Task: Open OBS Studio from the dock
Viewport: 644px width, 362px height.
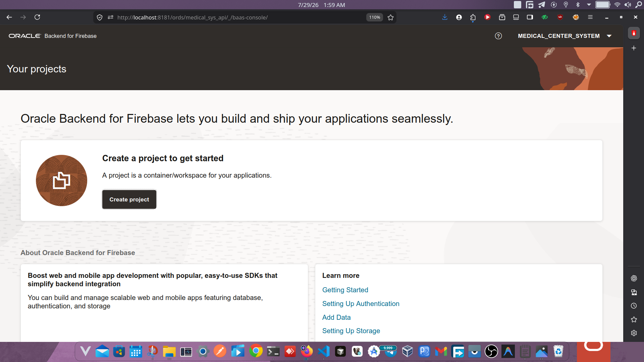Action: click(491, 351)
